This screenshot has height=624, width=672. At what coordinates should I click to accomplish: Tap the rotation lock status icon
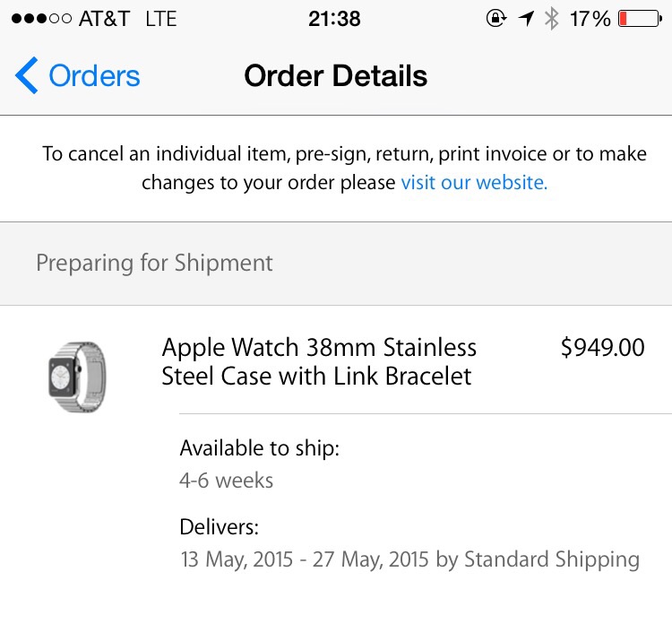tap(495, 19)
